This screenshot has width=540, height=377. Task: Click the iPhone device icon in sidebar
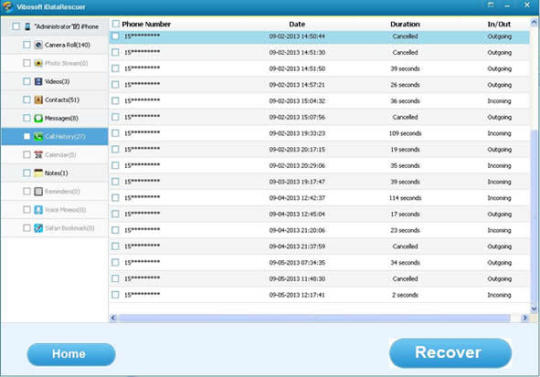28,27
